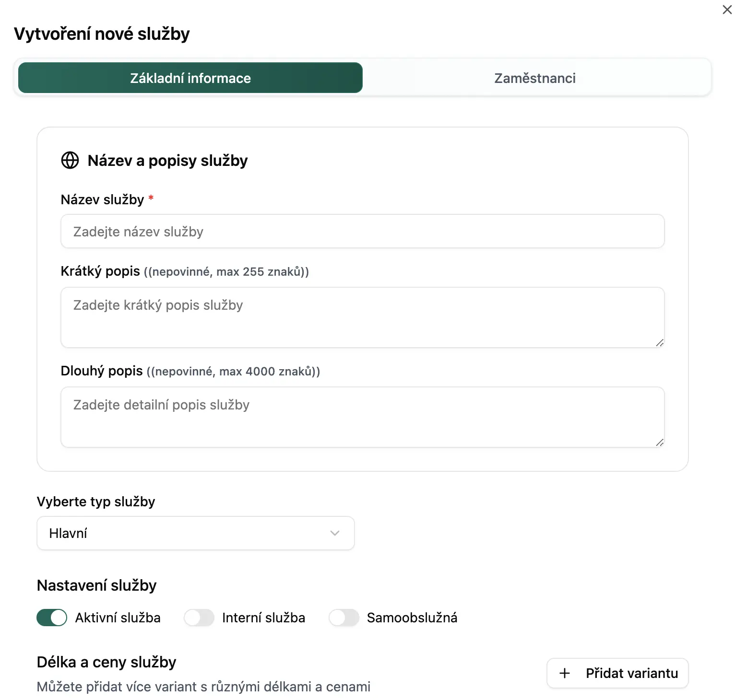The height and width of the screenshot is (700, 735).
Task: Turn on the Samoobslužná toggle
Action: [x=344, y=618]
